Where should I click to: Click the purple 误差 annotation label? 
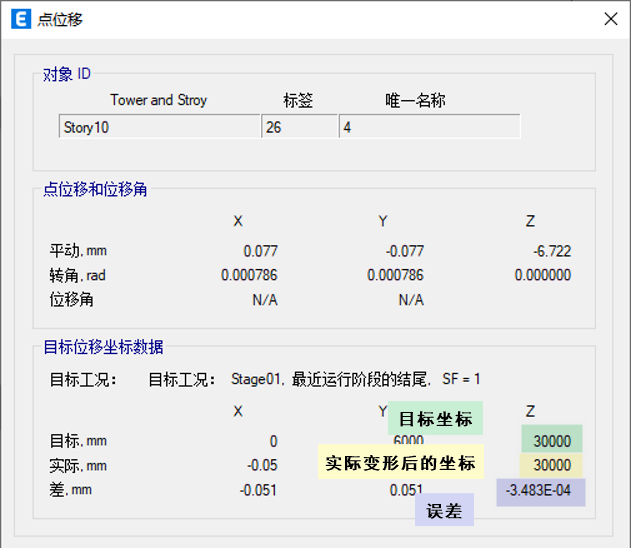pos(444,510)
